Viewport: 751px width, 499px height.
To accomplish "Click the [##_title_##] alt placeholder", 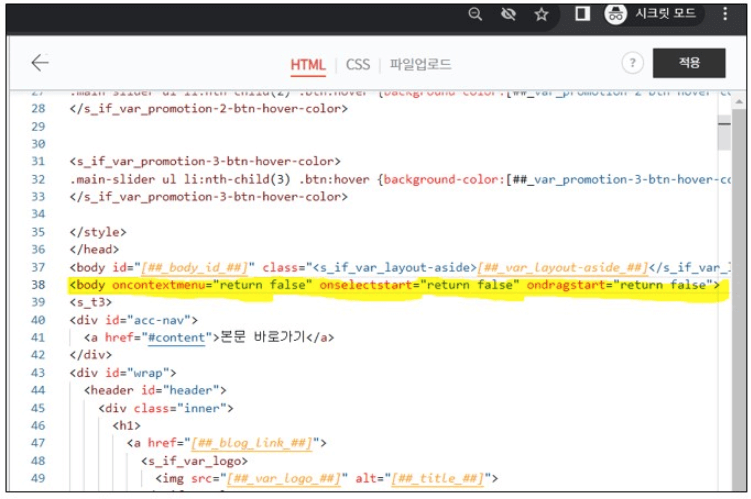I will pyautogui.click(x=437, y=479).
